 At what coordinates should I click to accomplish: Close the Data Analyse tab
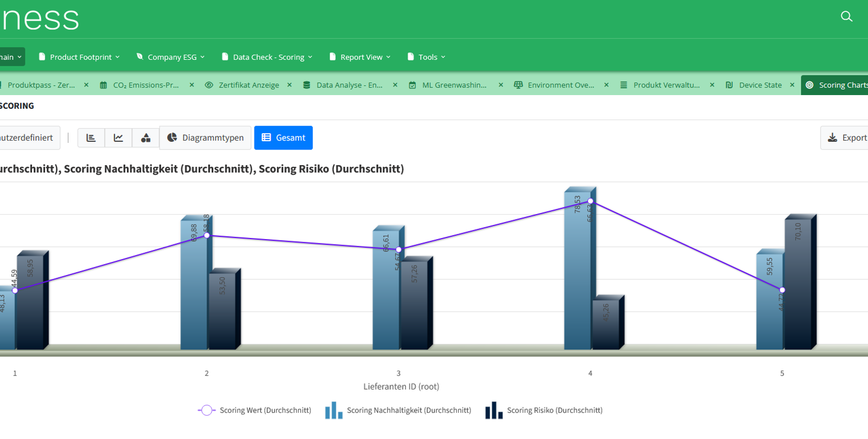tap(395, 85)
